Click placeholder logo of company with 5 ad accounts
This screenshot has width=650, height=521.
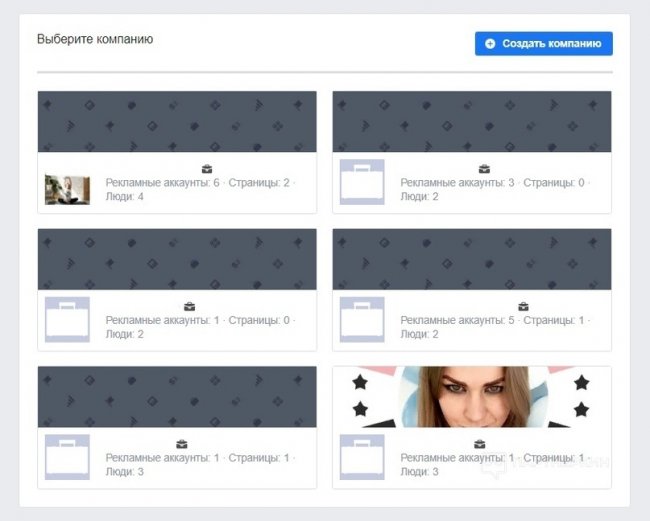(x=361, y=319)
